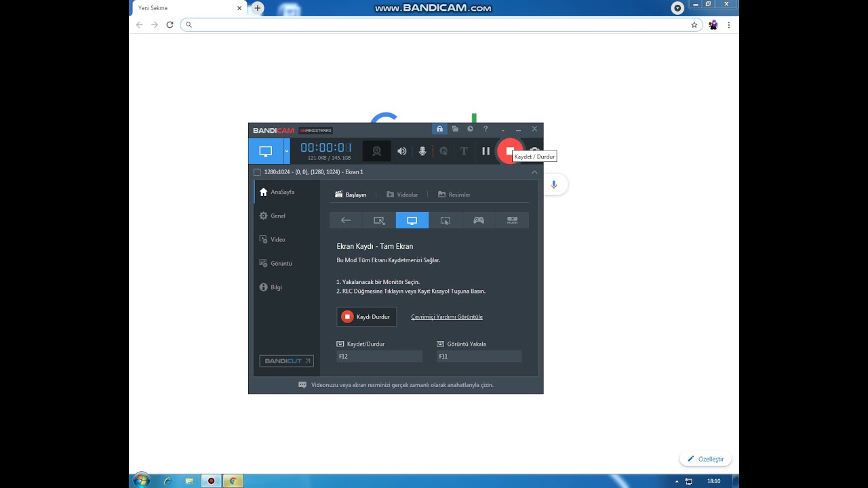868x488 pixels.
Task: Collapse the Bandicam panel with chevron
Action: 534,172
